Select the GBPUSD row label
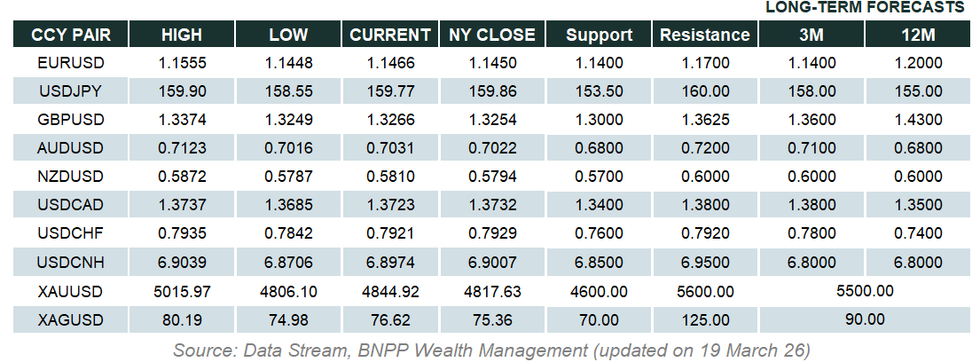This screenshot has height=362, width=980. [x=70, y=120]
